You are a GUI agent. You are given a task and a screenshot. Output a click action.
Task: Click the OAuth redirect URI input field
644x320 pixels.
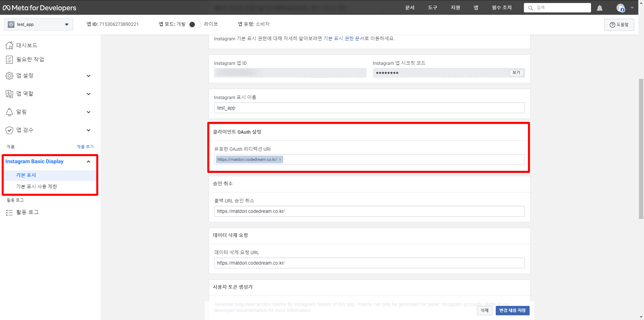coord(369,160)
